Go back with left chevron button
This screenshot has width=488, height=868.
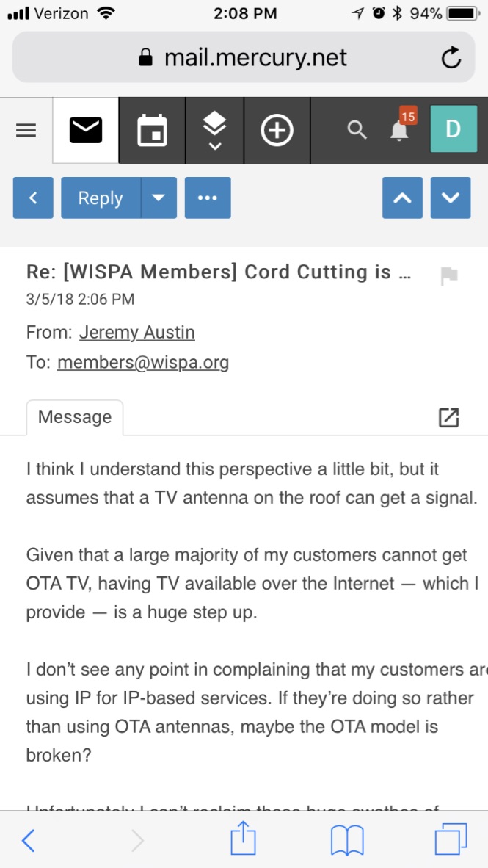[33, 198]
